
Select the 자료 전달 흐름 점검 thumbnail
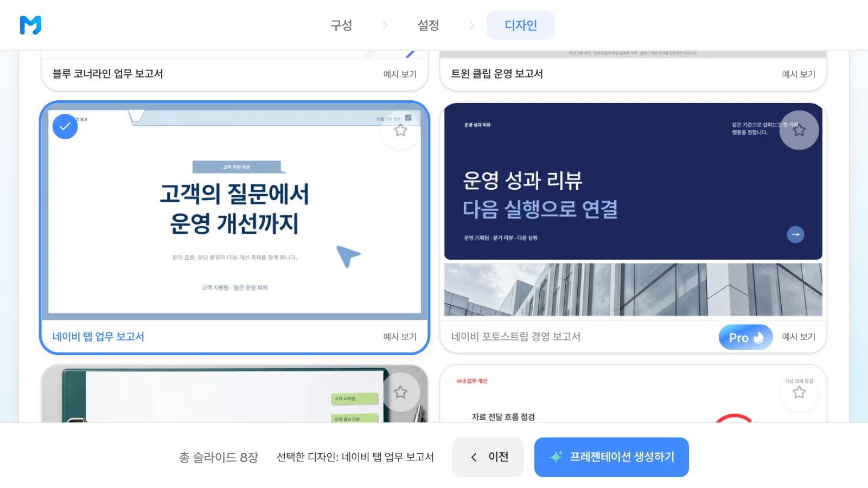[633, 394]
